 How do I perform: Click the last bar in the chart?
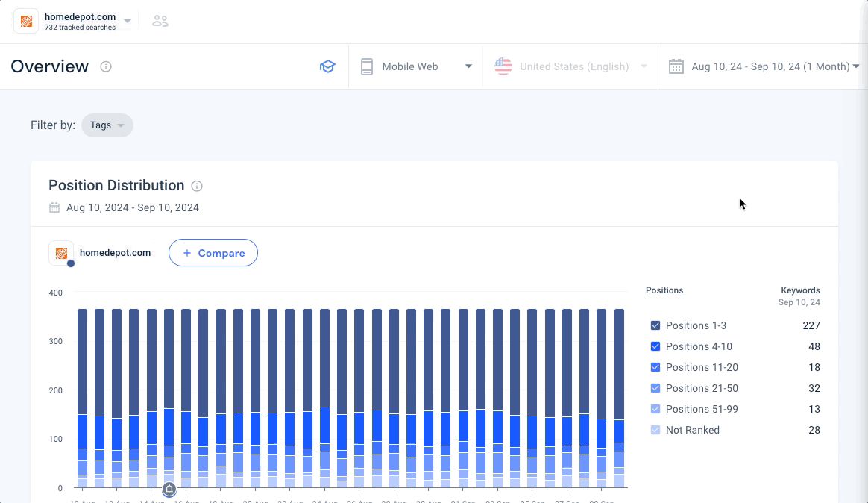tap(619, 399)
